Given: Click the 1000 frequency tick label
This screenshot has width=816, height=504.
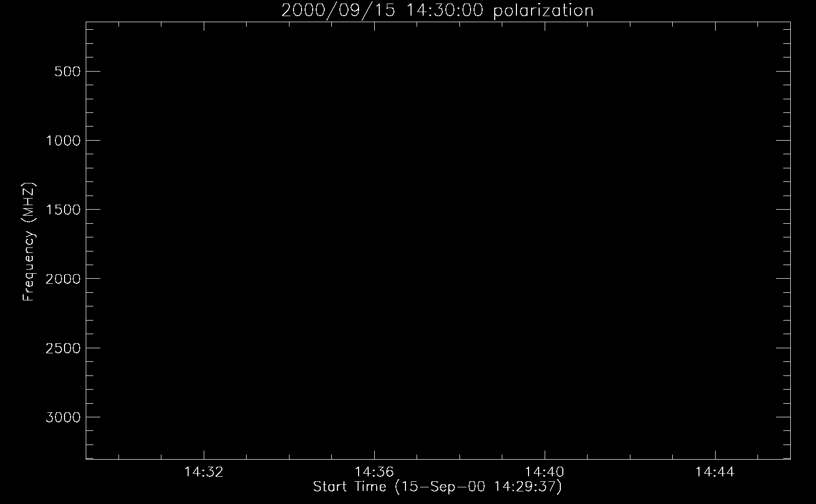Looking at the screenshot, I should (x=63, y=141).
